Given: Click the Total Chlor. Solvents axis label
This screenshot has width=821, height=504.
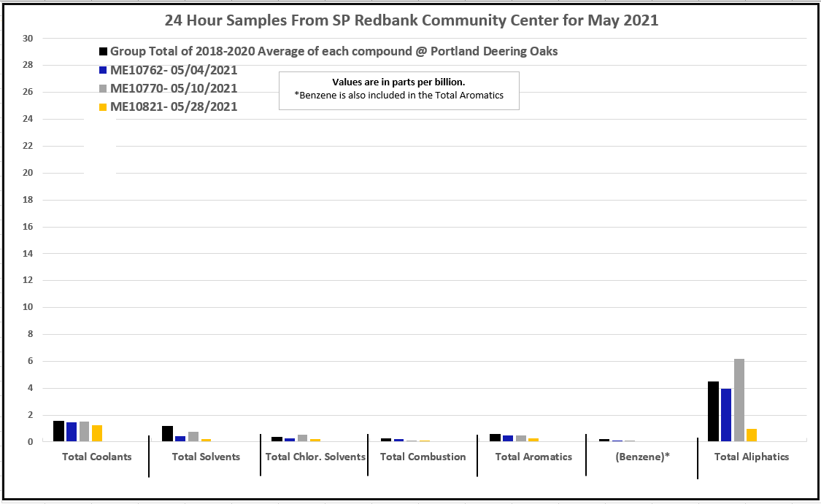Looking at the screenshot, I should (x=315, y=457).
